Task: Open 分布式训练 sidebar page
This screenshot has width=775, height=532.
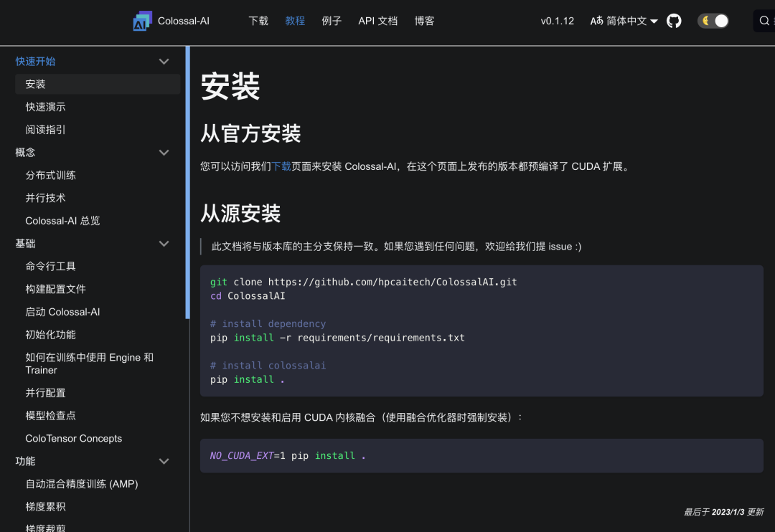Action: pos(50,176)
